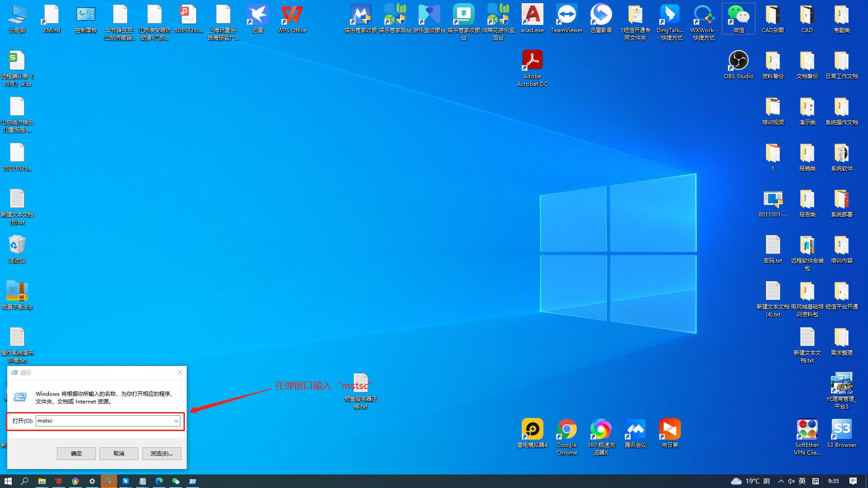Image resolution: width=868 pixels, height=488 pixels.
Task: Select the 日常工作文档 folder icon
Action: tap(842, 66)
